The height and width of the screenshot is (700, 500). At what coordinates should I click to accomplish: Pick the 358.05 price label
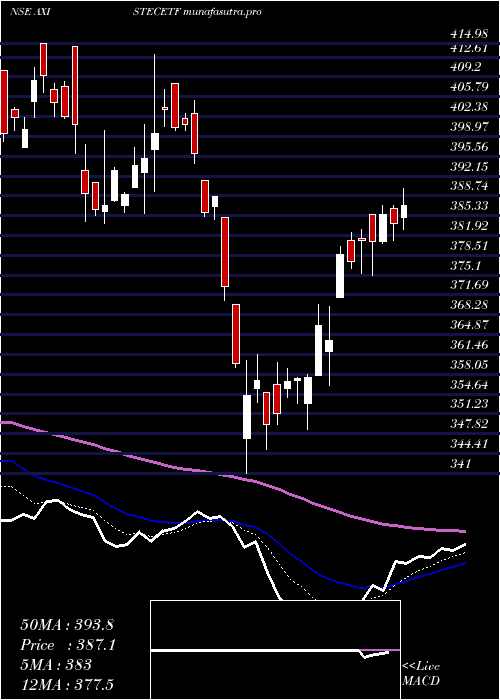coord(469,364)
